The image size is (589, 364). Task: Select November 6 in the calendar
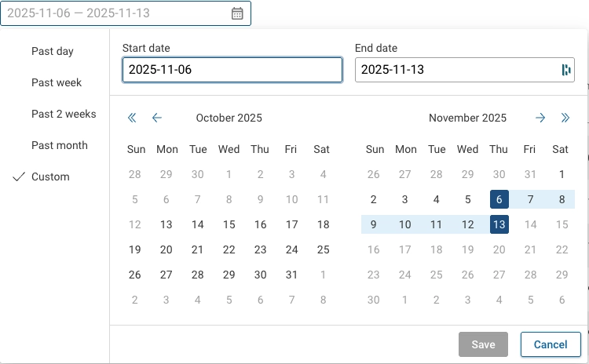tap(499, 199)
